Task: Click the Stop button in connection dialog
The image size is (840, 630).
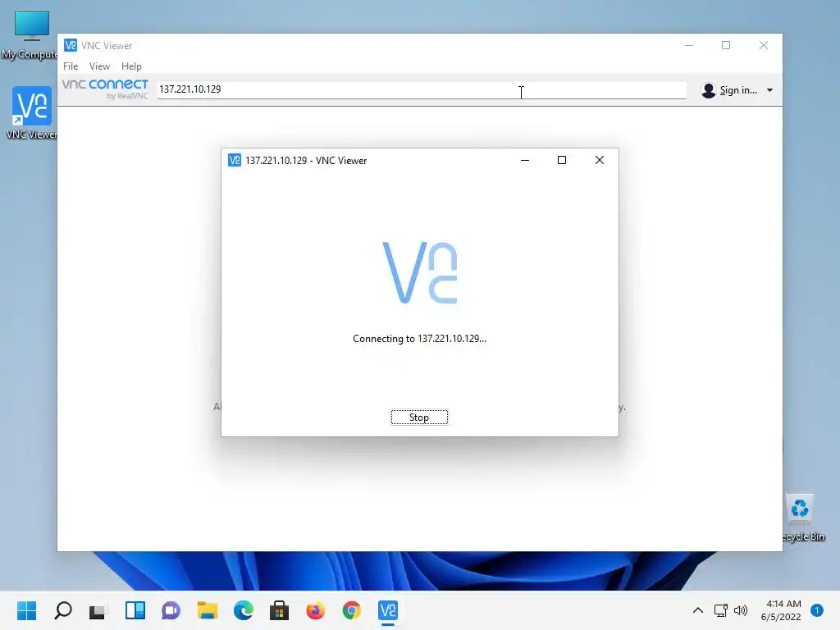Action: [419, 418]
